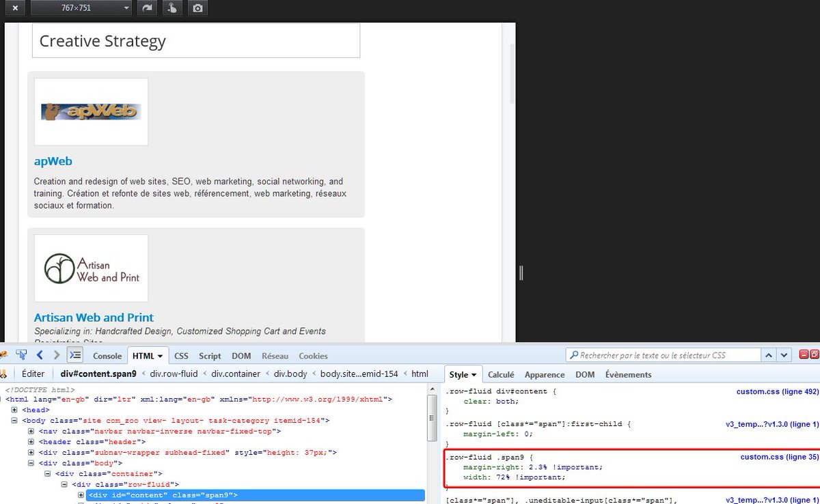Open the custom.css (ligne 492) source link

tap(777, 392)
